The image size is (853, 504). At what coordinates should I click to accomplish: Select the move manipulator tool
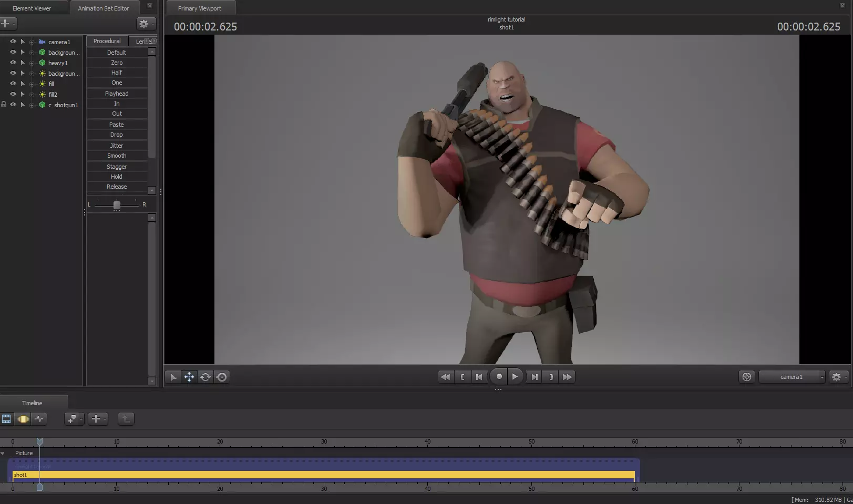[189, 377]
